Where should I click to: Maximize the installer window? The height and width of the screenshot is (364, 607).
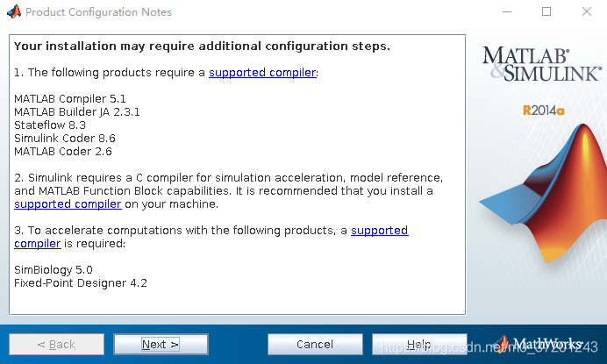coord(546,12)
